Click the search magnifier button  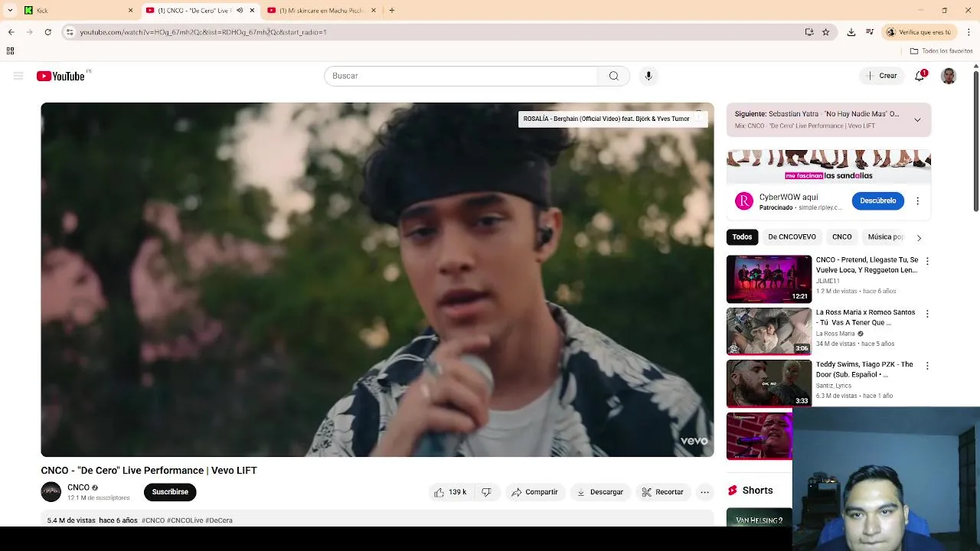(x=614, y=76)
